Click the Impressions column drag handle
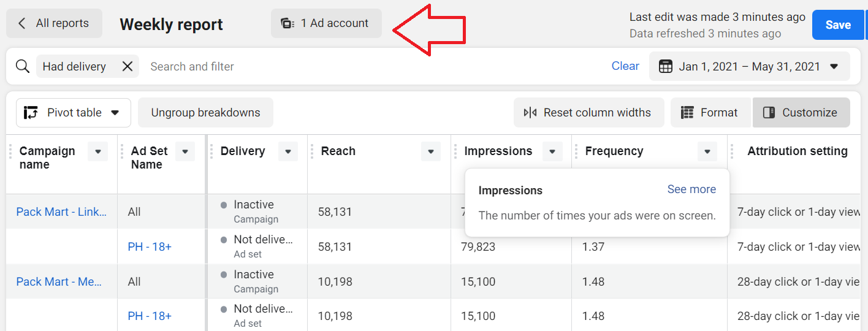868x331 pixels. coord(455,151)
